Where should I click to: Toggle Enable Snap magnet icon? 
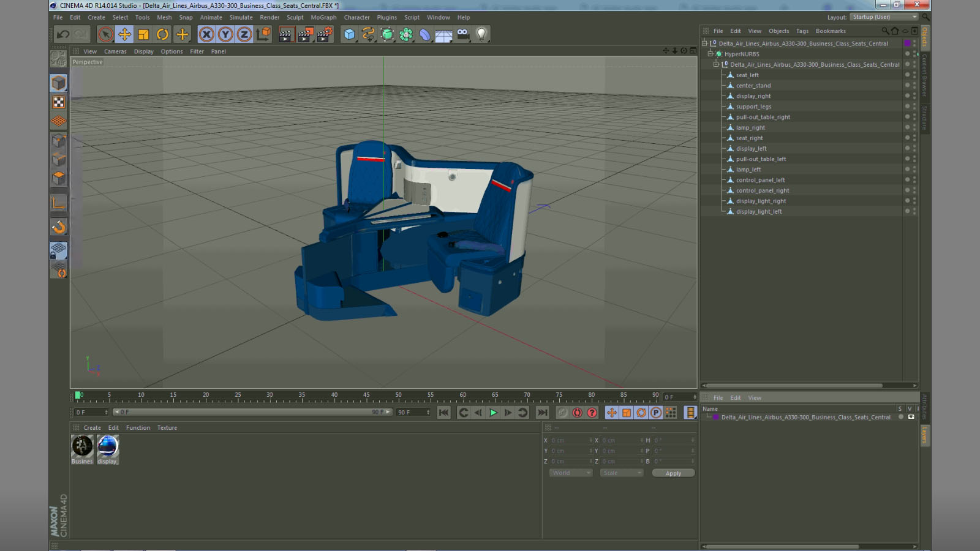58,227
